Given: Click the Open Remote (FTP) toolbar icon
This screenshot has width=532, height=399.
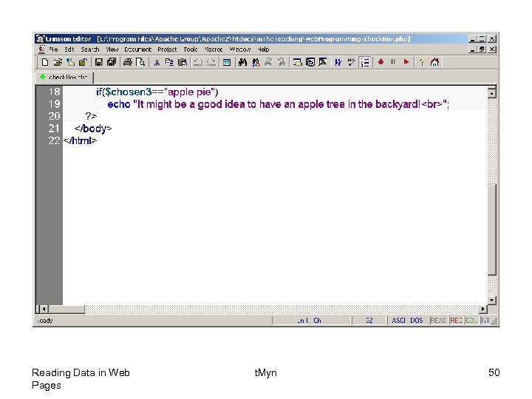Looking at the screenshot, I should coord(71,62).
